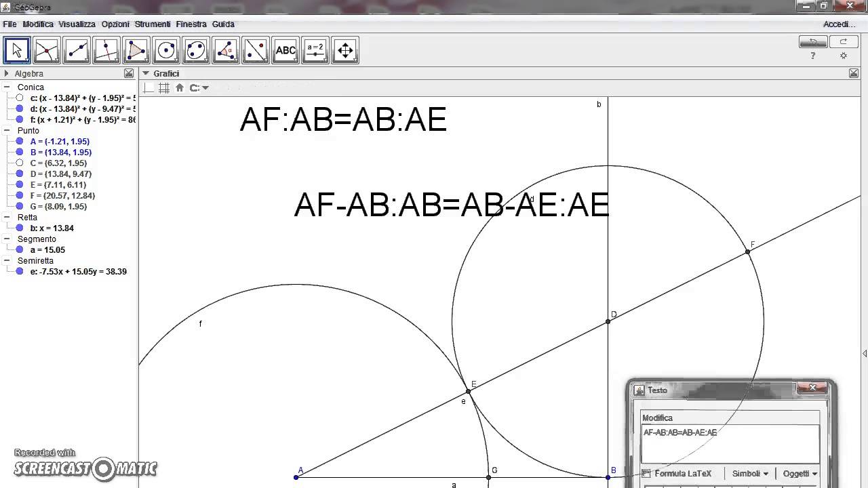
Task: Open the Simboli dropdown
Action: [x=750, y=474]
